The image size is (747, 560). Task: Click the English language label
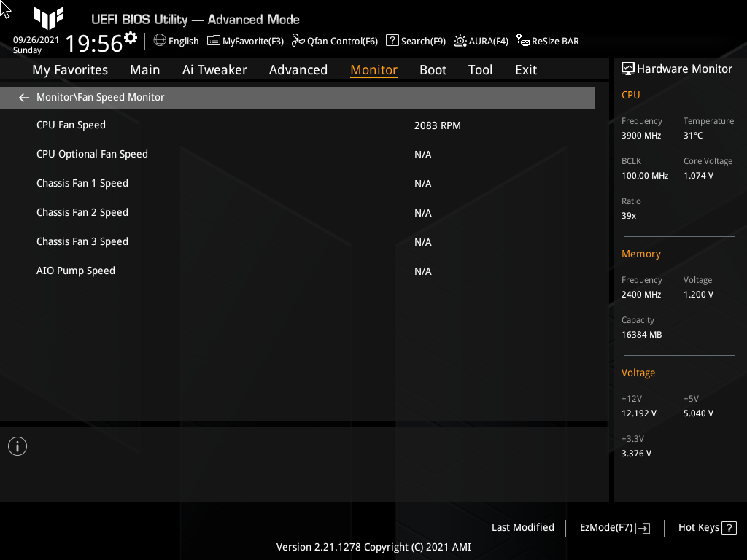coord(182,41)
